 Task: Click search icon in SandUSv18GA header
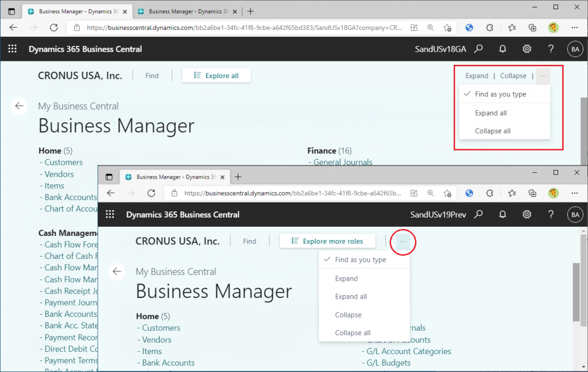coord(478,49)
